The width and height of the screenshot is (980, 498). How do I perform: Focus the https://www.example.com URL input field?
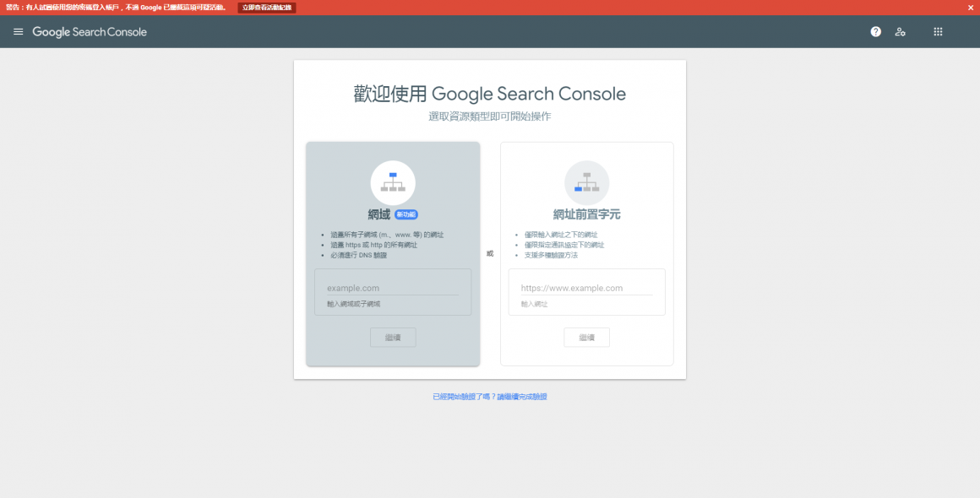click(x=586, y=289)
